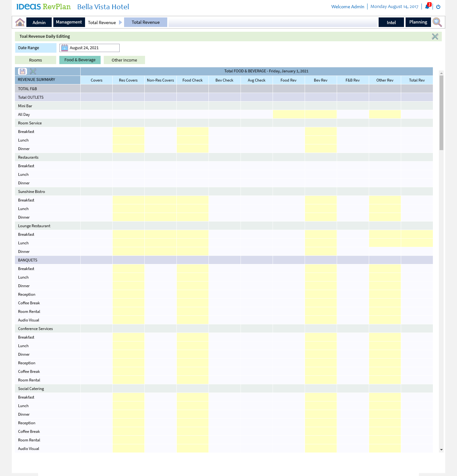Click the power logout icon

[438, 7]
